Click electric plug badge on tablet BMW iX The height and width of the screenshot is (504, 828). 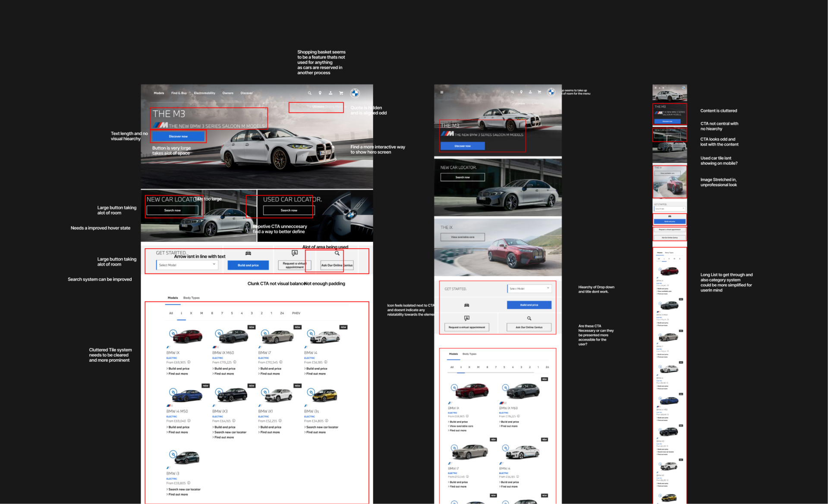454,388
